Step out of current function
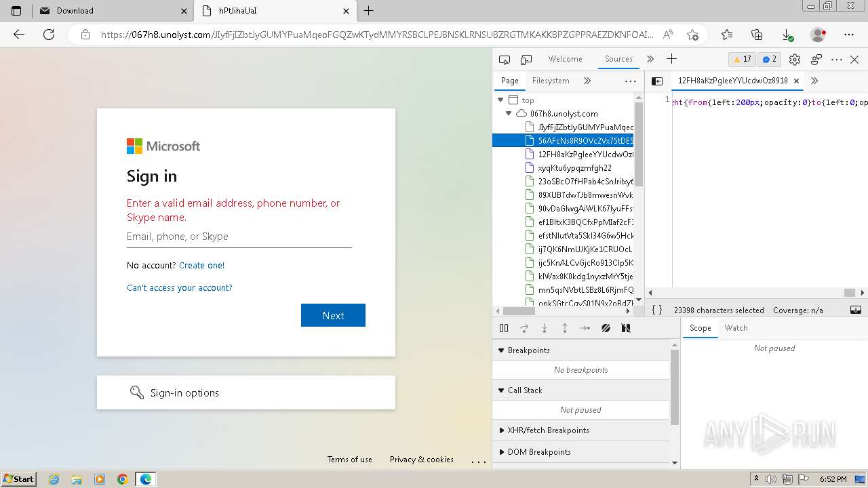The image size is (868, 488). click(x=565, y=328)
